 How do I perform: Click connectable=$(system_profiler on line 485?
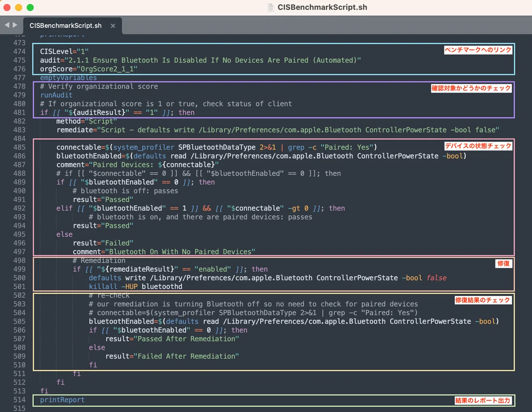(x=216, y=147)
